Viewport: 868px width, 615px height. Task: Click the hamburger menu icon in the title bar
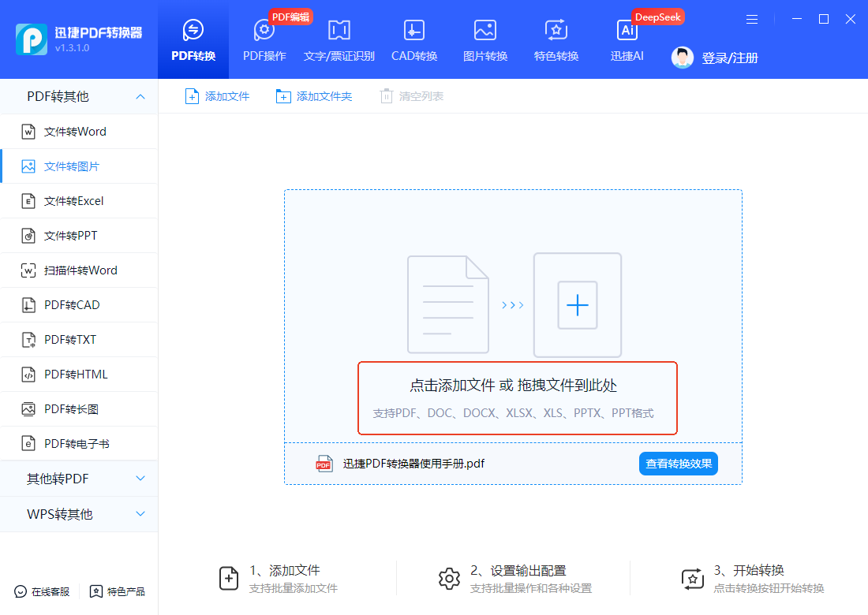pos(752,20)
